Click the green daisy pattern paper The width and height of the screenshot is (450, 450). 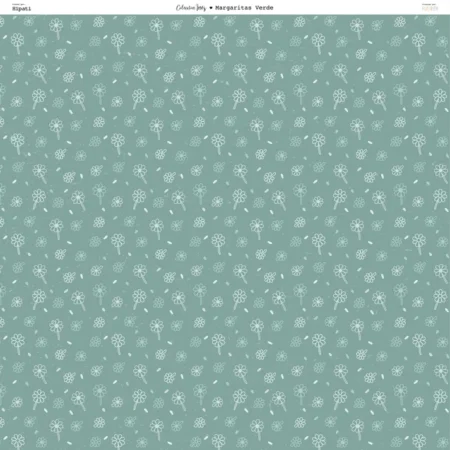(225, 232)
